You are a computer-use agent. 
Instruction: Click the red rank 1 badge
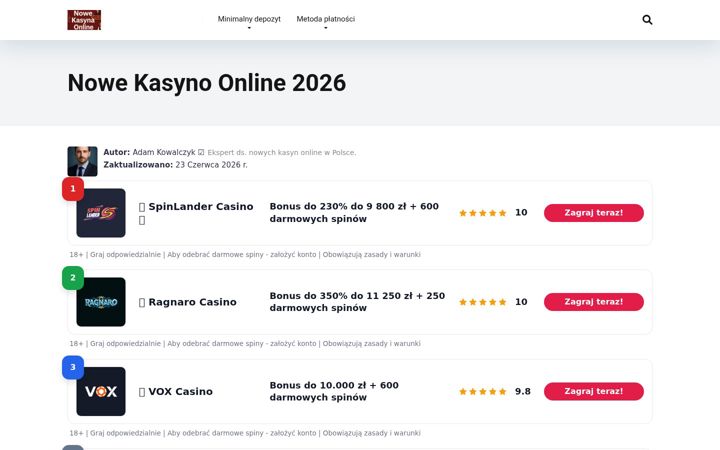pos(73,189)
